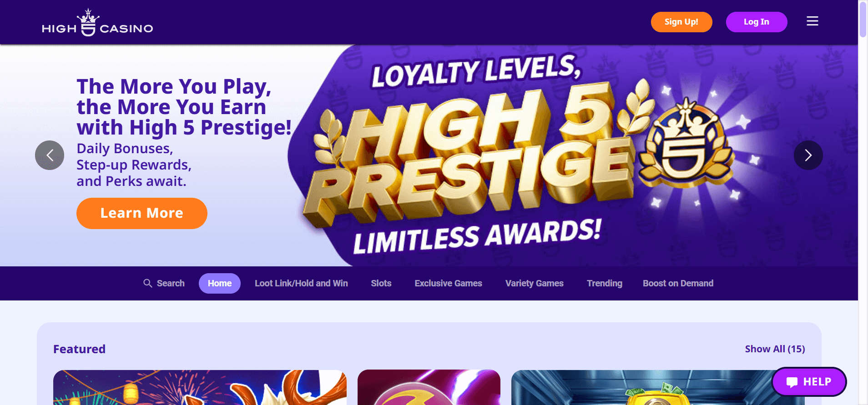Select the Variety Games tab

(x=535, y=283)
